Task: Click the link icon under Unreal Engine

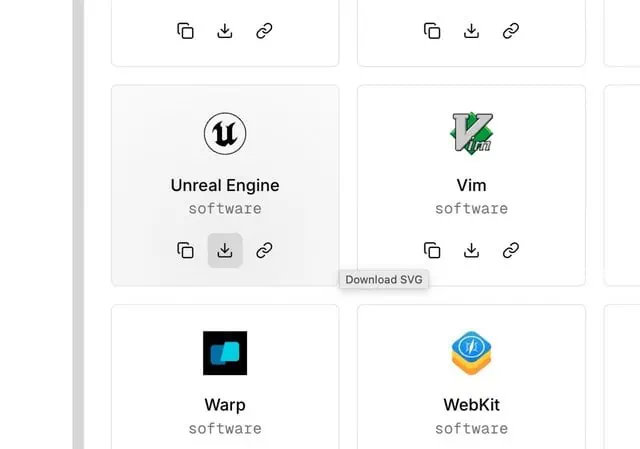Action: [x=264, y=250]
